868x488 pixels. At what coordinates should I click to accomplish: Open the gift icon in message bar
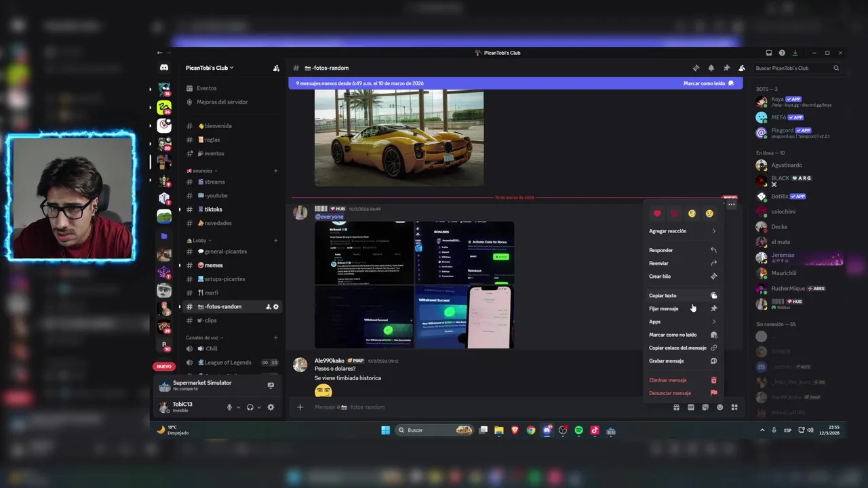[676, 407]
